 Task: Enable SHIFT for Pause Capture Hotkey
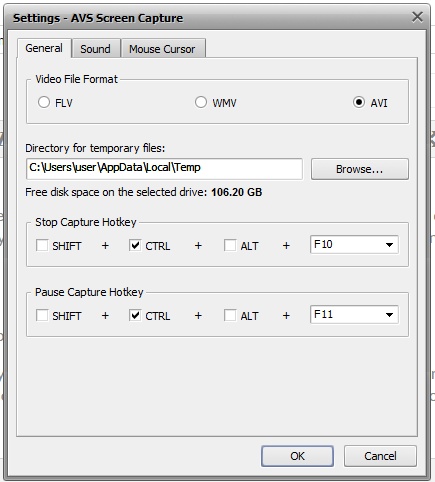tap(42, 315)
